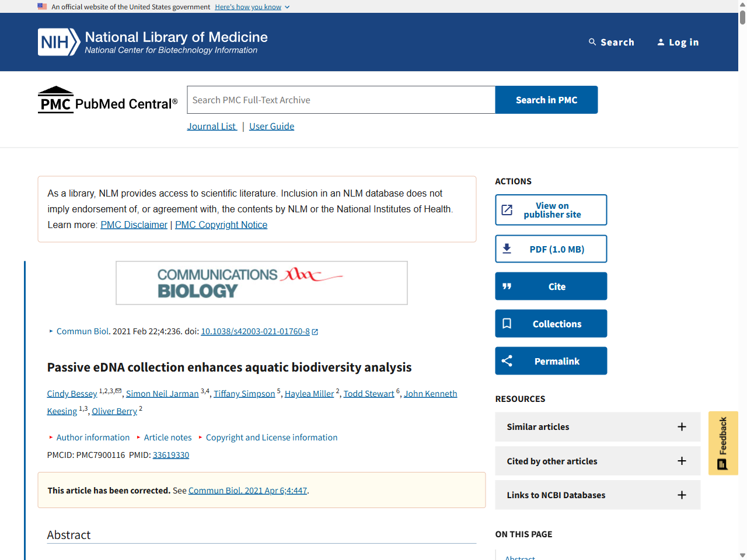Open the Cite quotation button
This screenshot has height=560, width=747.
[551, 286]
